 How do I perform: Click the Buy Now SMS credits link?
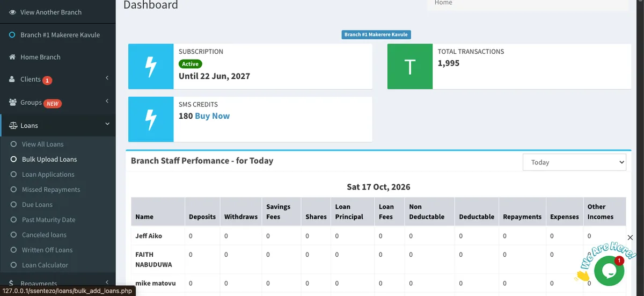point(212,116)
